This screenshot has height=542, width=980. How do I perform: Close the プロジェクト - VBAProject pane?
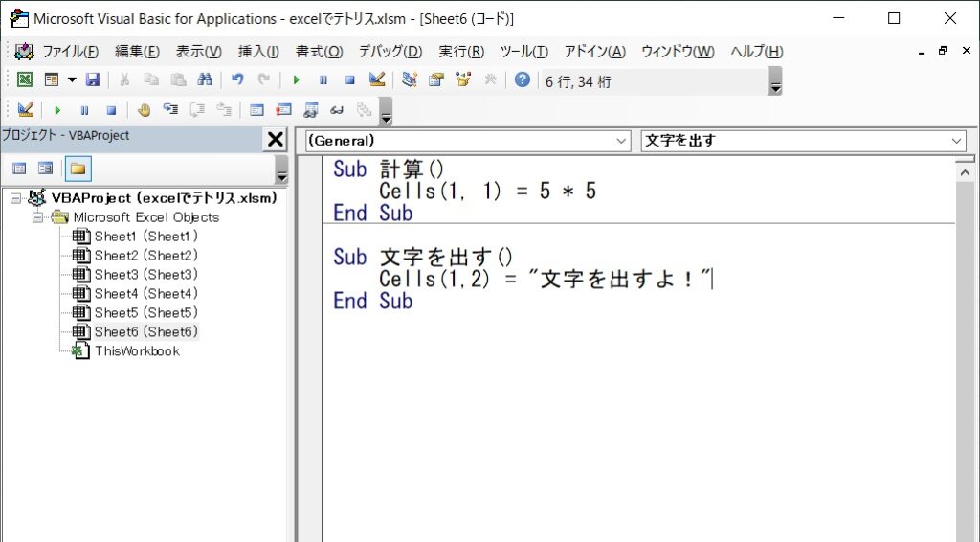coord(275,139)
